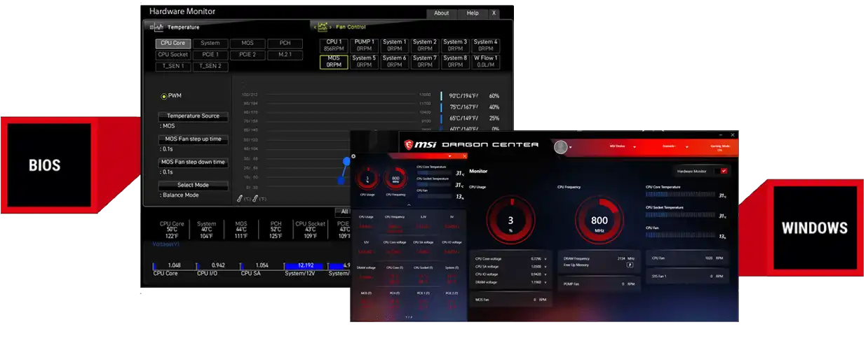Click the Temperature panel graph icon

pos(158,27)
